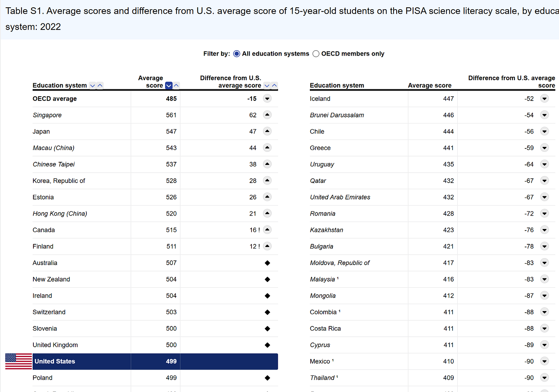Click the down arrow icon for Uruguay
The width and height of the screenshot is (559, 392).
544,164
